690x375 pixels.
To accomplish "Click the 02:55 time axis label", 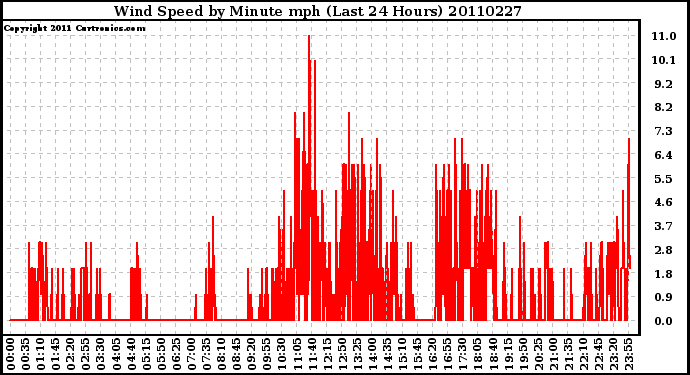I will 86,355.
